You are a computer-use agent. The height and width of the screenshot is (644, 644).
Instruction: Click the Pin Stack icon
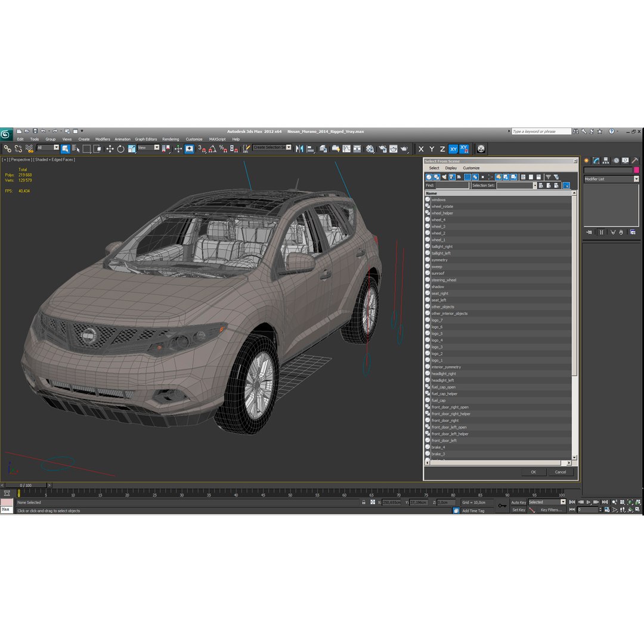[589, 233]
